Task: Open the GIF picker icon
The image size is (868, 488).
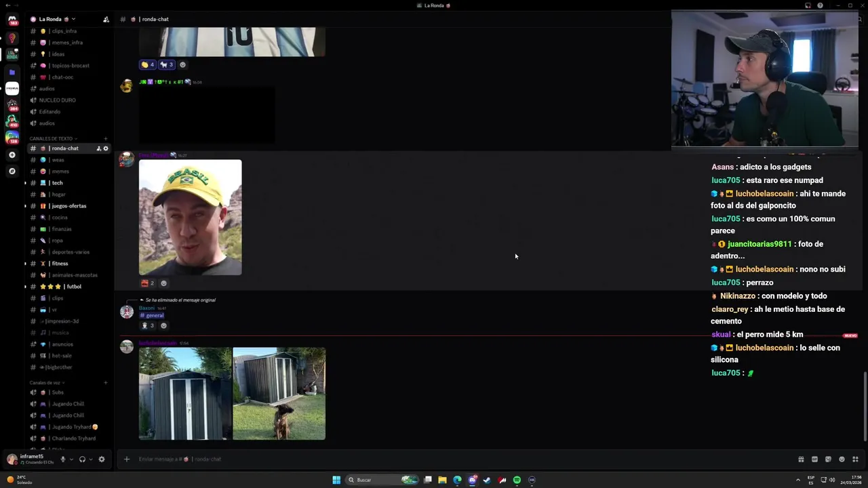Action: [814, 459]
